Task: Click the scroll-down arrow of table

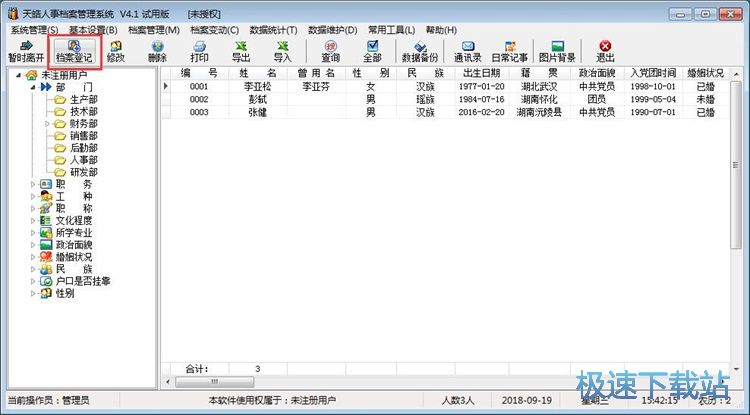Action: [x=736, y=369]
